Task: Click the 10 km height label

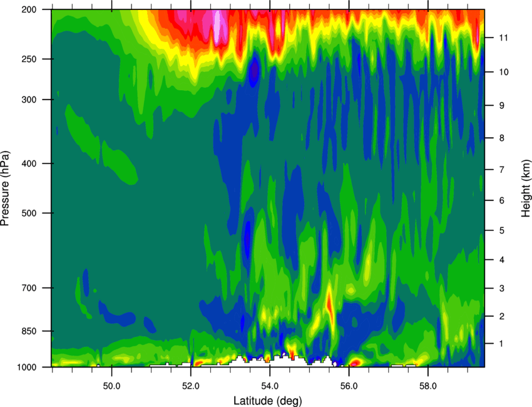Action: (x=504, y=72)
